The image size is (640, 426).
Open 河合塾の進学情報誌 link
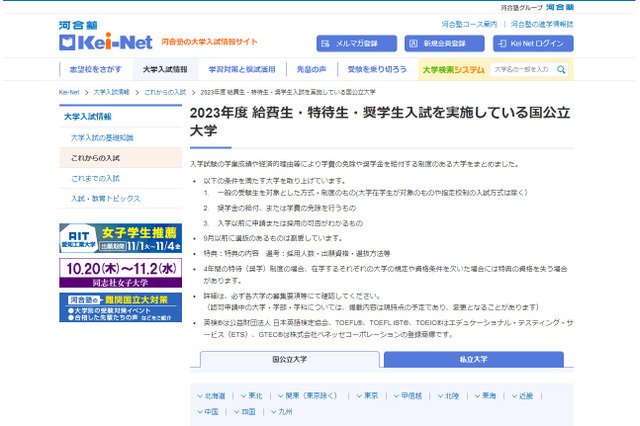click(x=542, y=24)
